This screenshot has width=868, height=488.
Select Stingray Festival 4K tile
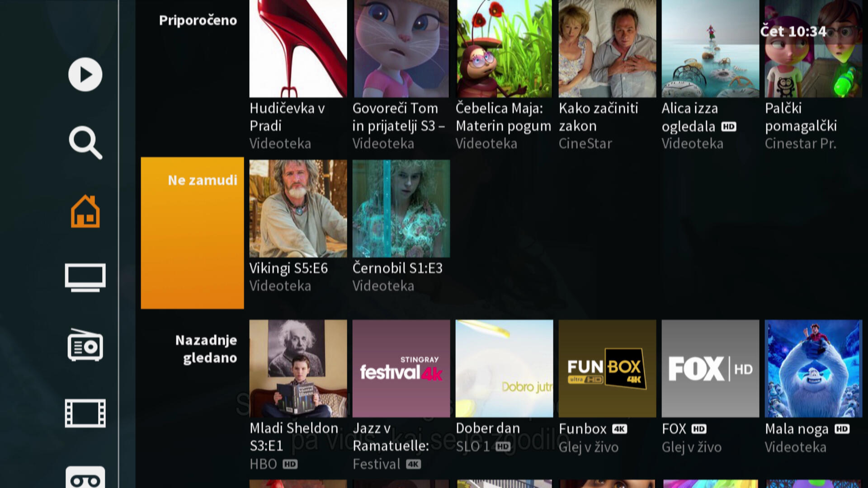401,369
